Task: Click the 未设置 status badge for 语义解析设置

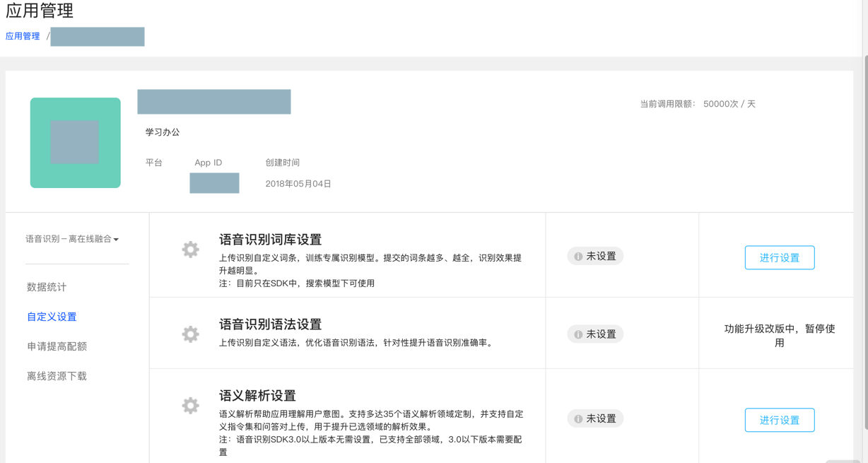Action: click(595, 418)
